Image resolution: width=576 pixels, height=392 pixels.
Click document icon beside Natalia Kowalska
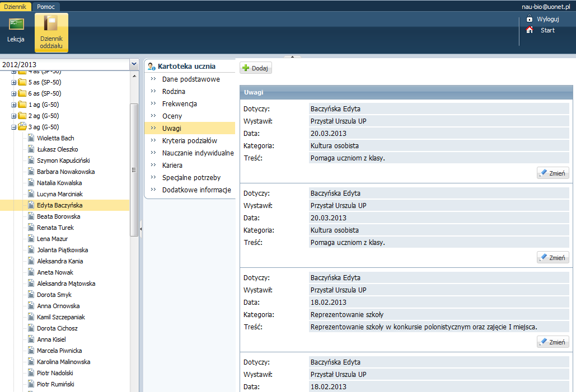pyautogui.click(x=31, y=183)
